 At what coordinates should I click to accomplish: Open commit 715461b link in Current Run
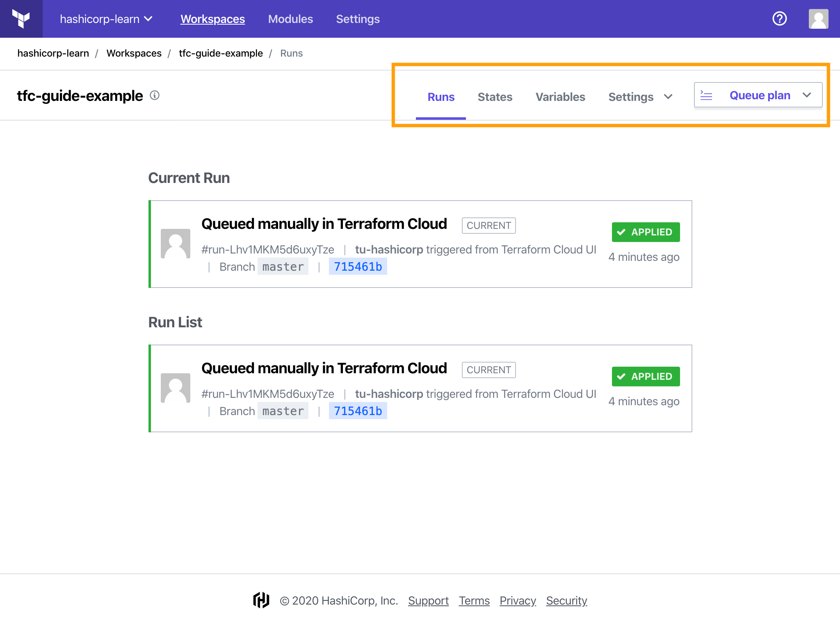pos(358,267)
